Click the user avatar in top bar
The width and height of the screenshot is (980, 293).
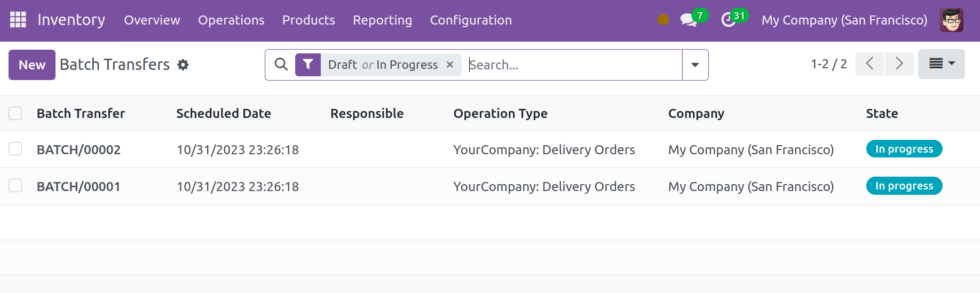[951, 20]
